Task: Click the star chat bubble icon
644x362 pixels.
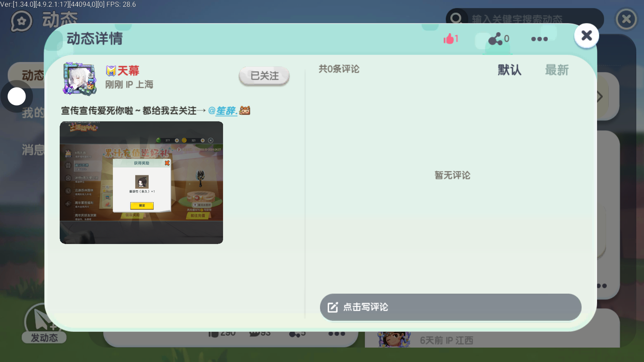Action: [x=21, y=21]
